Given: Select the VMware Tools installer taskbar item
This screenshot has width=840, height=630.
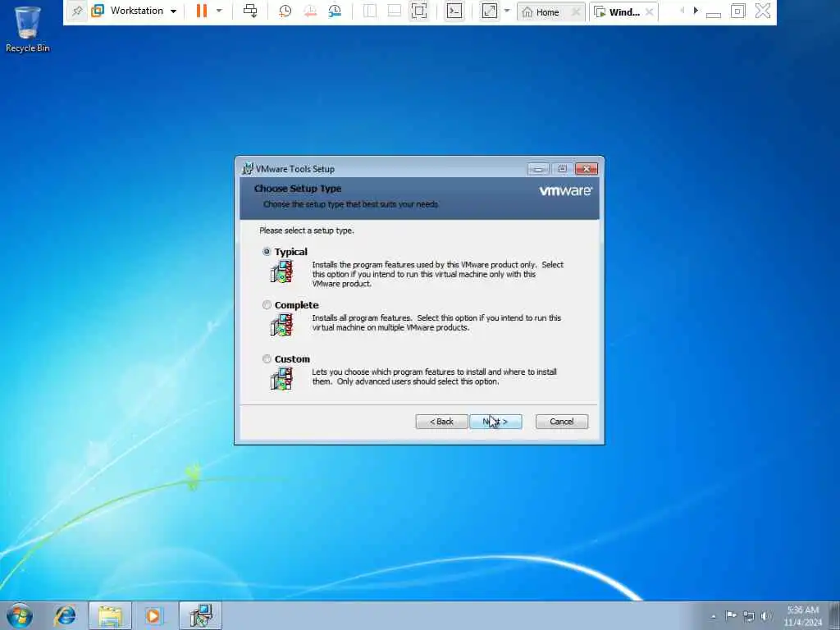Looking at the screenshot, I should pos(200,615).
